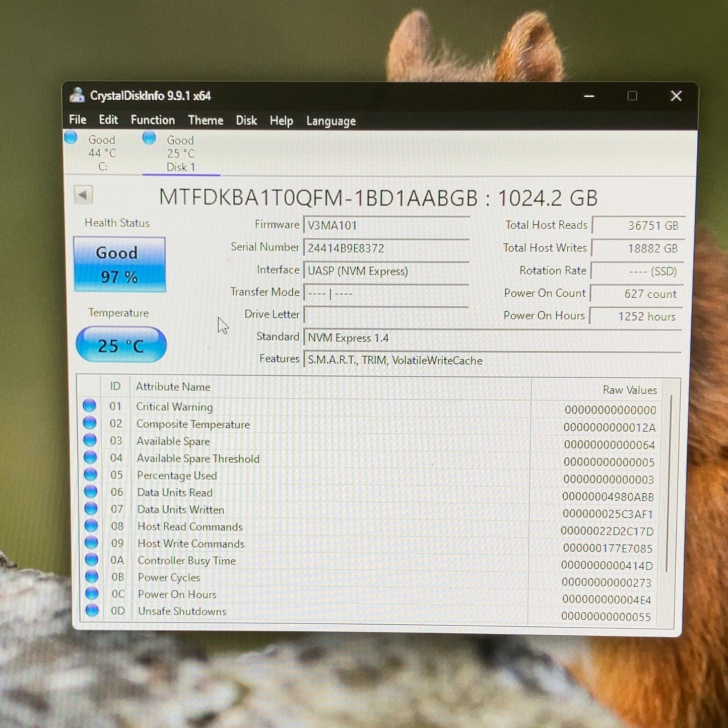Select the Composite Temperature attribute name

point(193,424)
